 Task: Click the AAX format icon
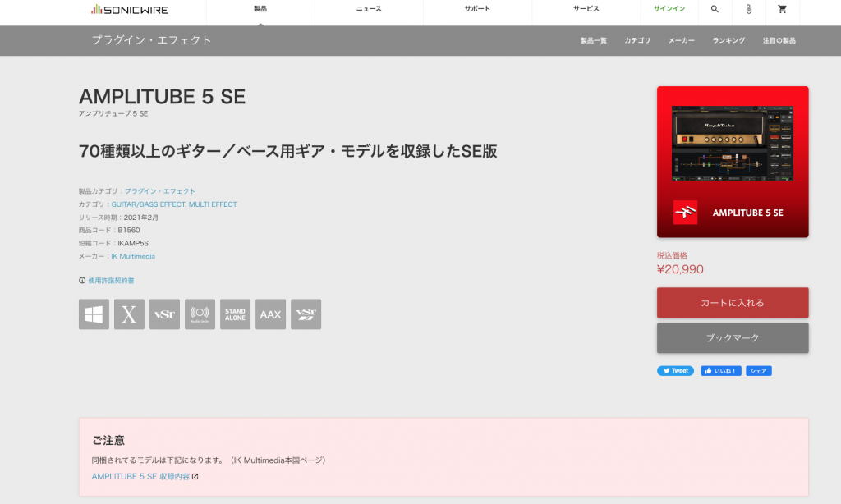[x=270, y=314]
